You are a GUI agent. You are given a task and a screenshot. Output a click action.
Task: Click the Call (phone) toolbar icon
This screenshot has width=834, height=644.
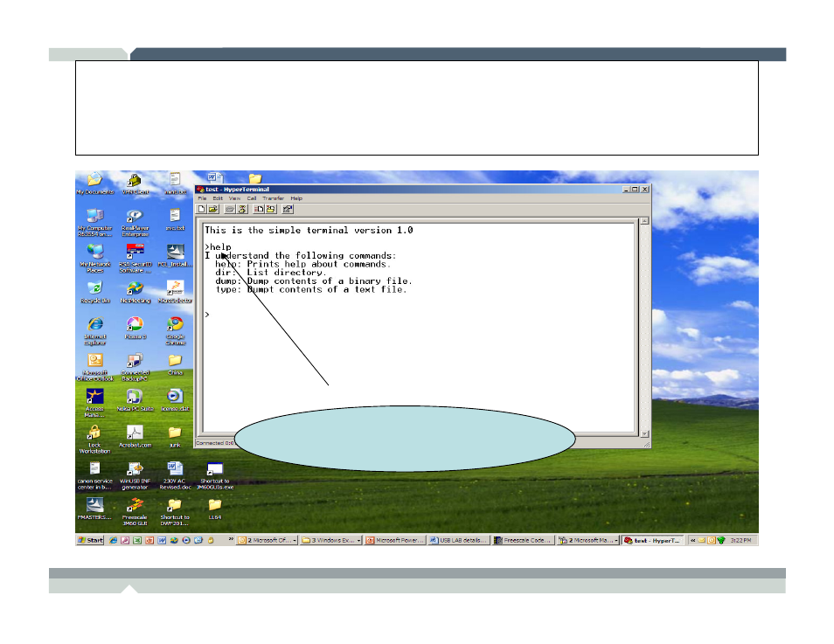click(230, 209)
